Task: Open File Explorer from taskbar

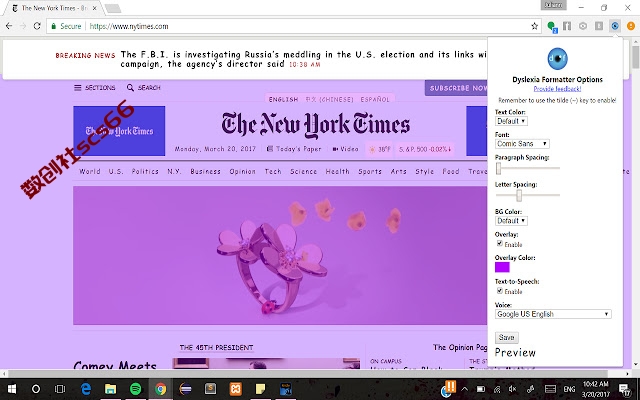Action: click(110, 389)
